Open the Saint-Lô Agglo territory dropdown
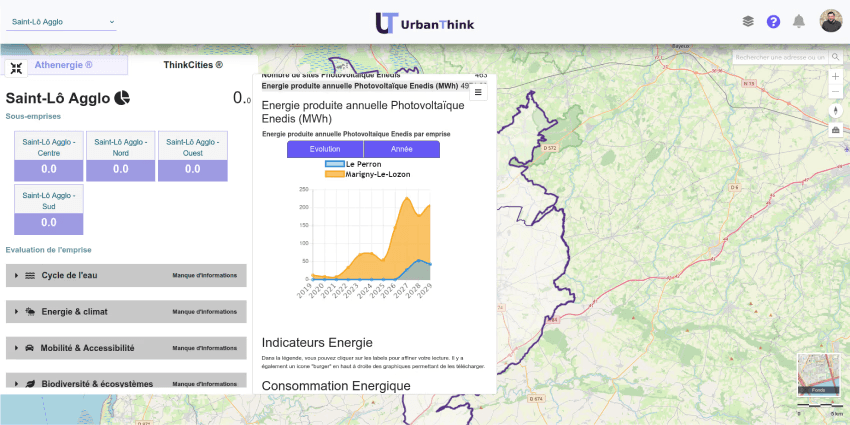Image resolution: width=850 pixels, height=425 pixels. click(x=61, y=22)
